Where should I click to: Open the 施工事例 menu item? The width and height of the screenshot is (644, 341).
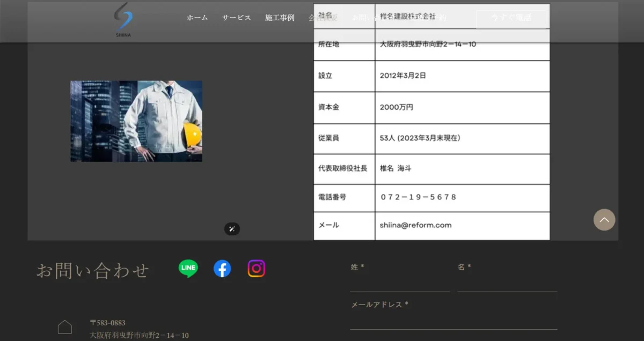tap(280, 18)
